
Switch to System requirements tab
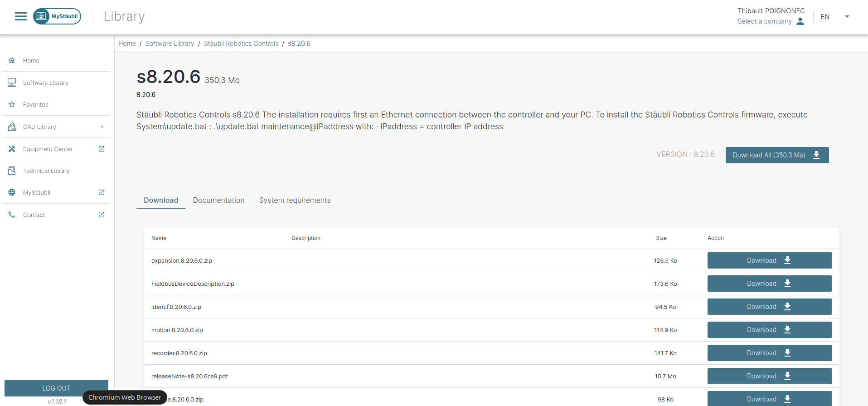pyautogui.click(x=295, y=200)
